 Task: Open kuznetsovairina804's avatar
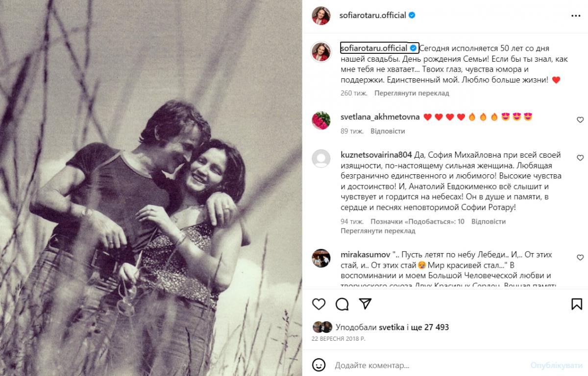320,158
